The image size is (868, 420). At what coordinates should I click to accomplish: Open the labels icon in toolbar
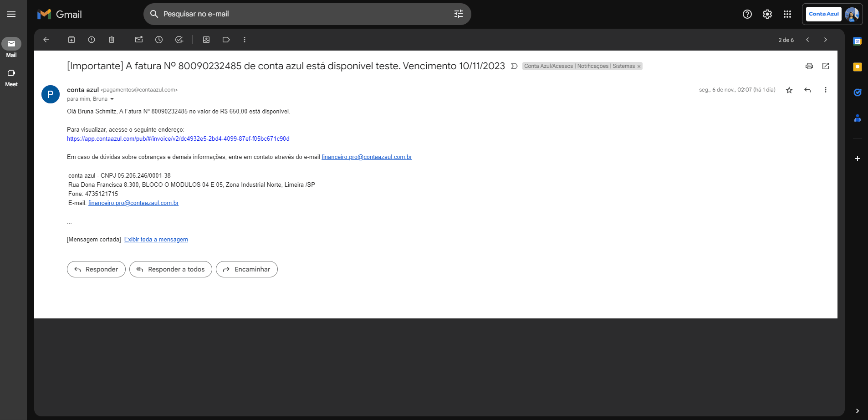click(226, 40)
